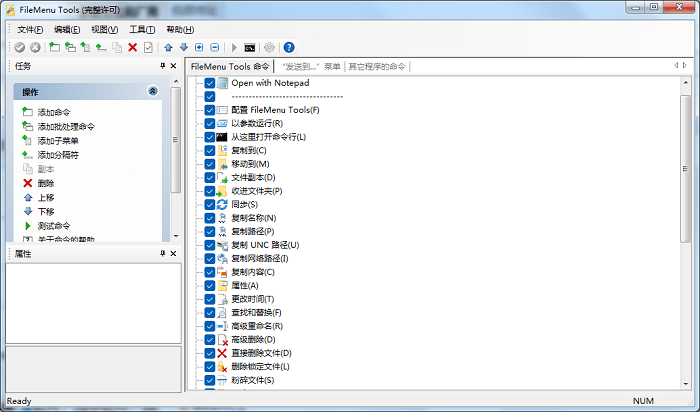Viewport: 700px width, 412px height.
Task: Uncheck the 配置 FileMenu Tools(F) checkbox
Action: click(210, 110)
